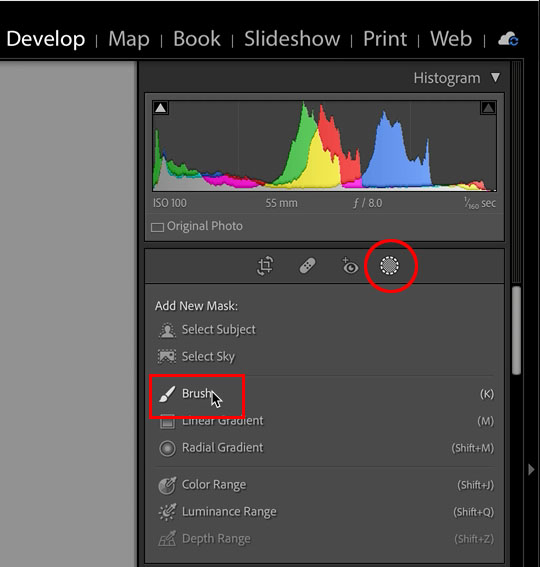
Task: Toggle highlight clipping indicator in histogram
Action: [x=488, y=108]
